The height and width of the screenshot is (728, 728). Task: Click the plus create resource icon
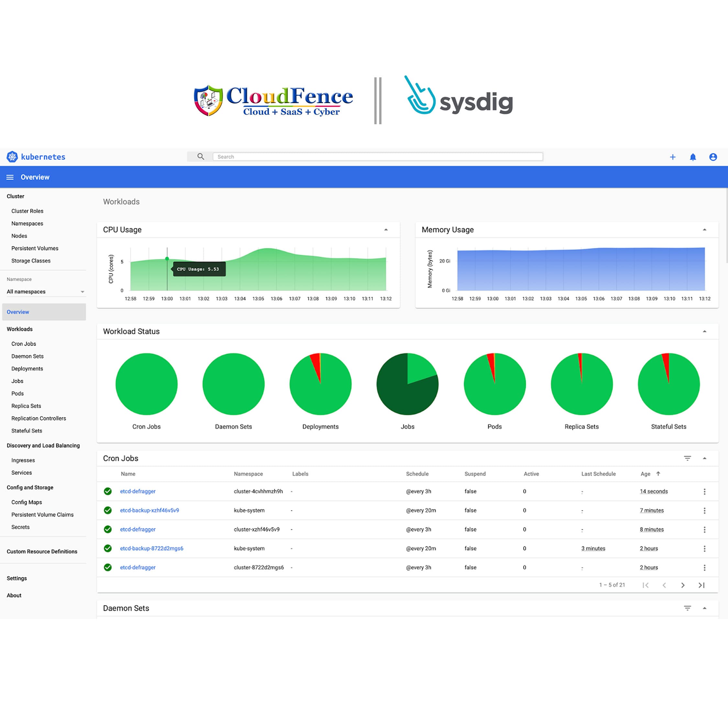(673, 157)
